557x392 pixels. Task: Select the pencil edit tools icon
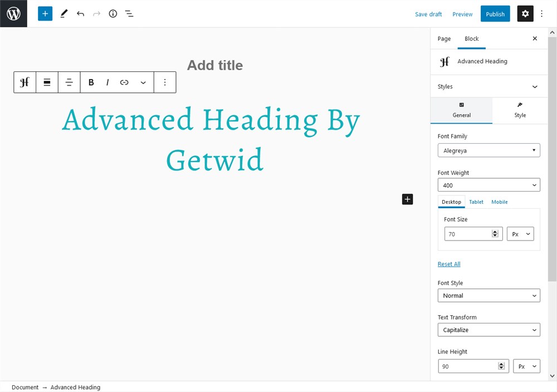(x=64, y=14)
